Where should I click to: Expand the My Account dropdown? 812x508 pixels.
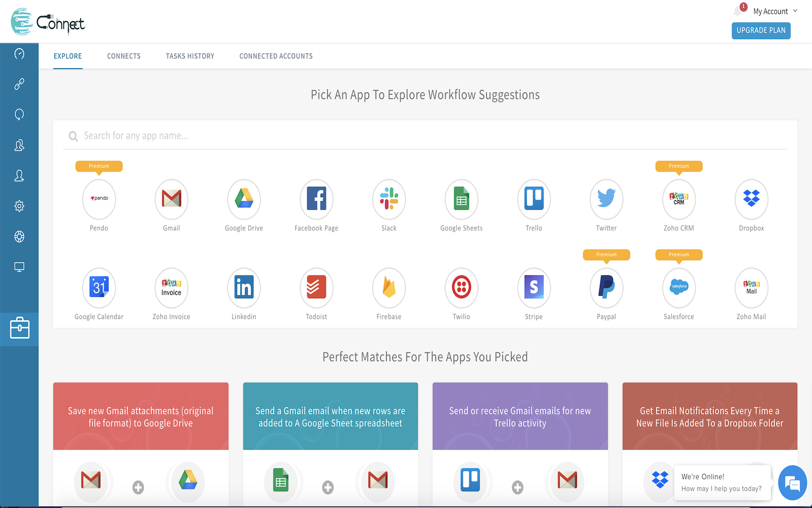(x=774, y=11)
